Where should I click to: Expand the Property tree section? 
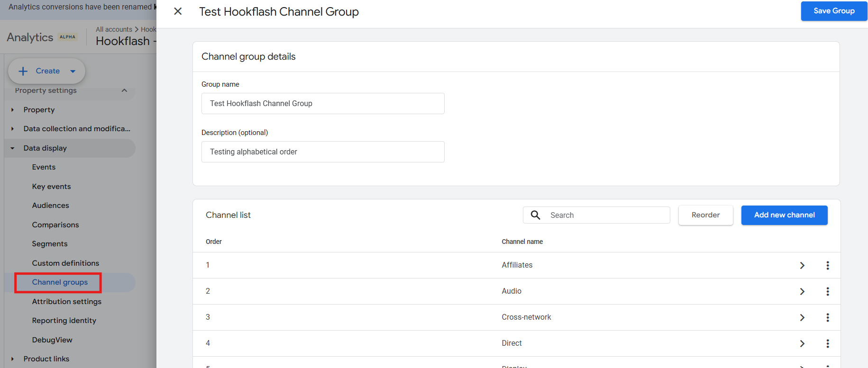13,110
